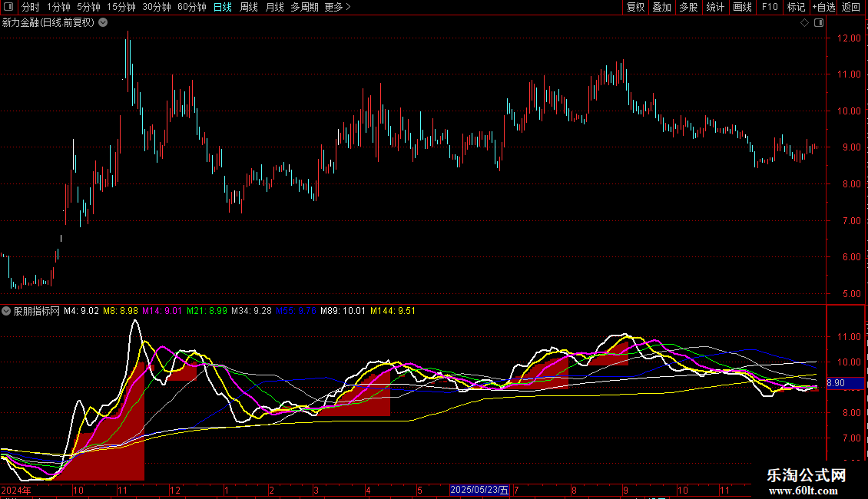
Task: Switch to the 分时 intraday view
Action: 30,8
